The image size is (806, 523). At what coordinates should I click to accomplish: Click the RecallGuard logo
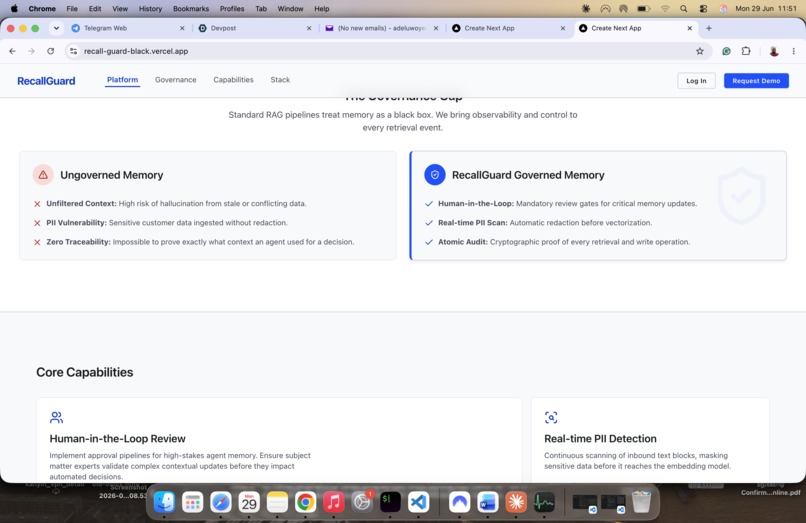[46, 81]
